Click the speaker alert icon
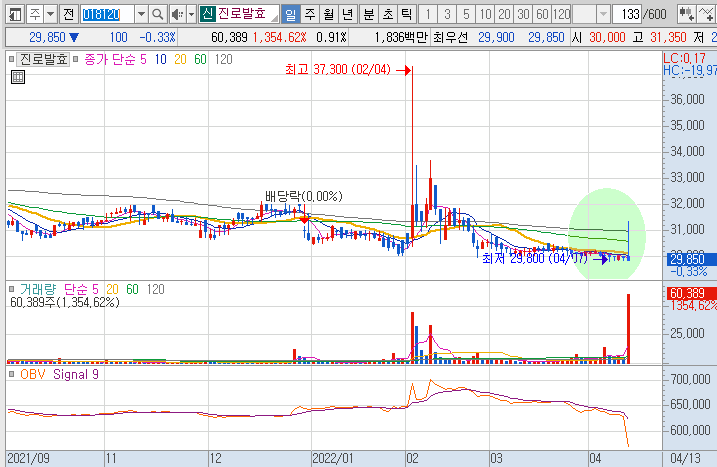717x467 pixels. [177, 14]
